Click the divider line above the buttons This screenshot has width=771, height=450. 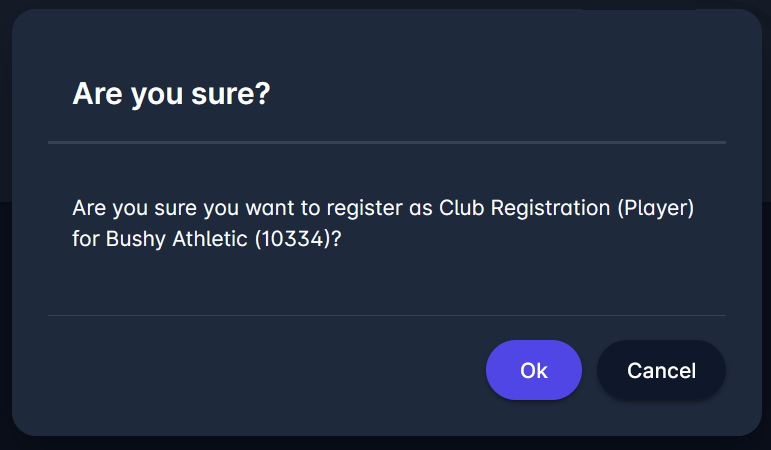[x=386, y=316]
